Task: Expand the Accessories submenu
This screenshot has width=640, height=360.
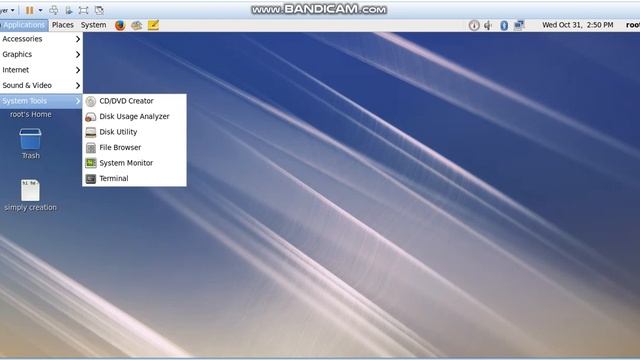Action: 41,39
